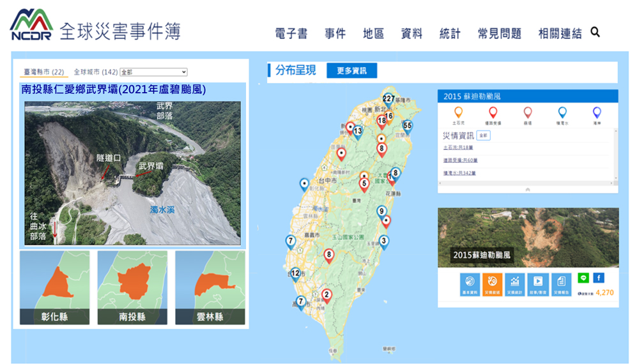Open the orange 災情蔓延 icon tile
Viewport: 639px width, 364px height.
pos(492,284)
